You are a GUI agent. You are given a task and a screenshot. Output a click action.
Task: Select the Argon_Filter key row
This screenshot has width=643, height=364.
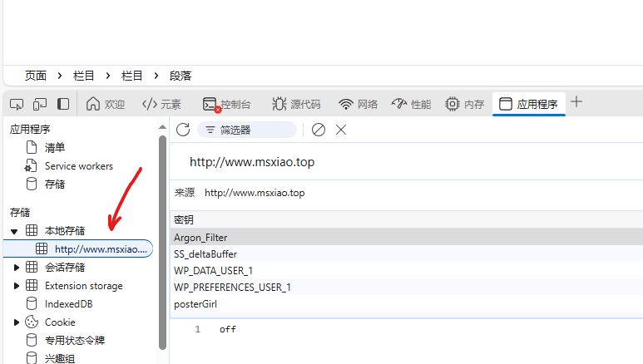(x=200, y=238)
